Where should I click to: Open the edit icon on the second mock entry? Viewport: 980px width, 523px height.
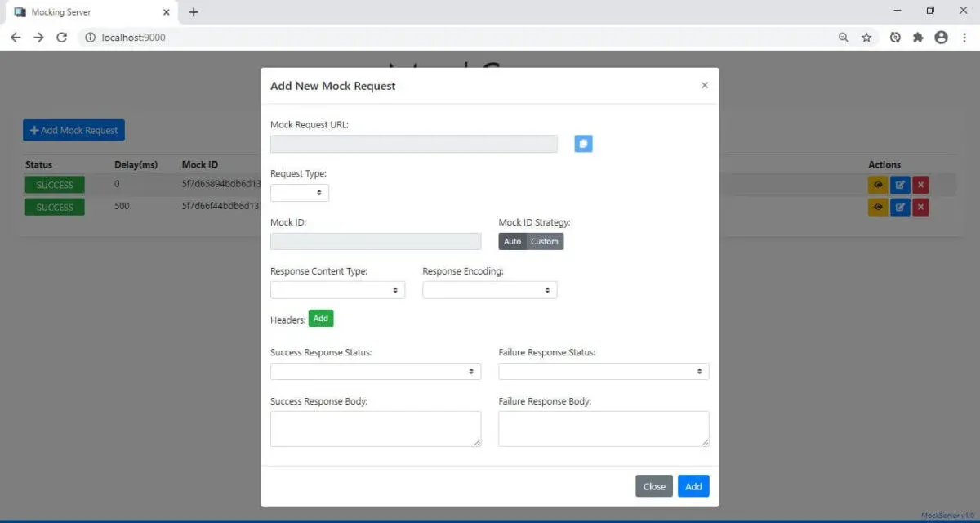click(899, 207)
